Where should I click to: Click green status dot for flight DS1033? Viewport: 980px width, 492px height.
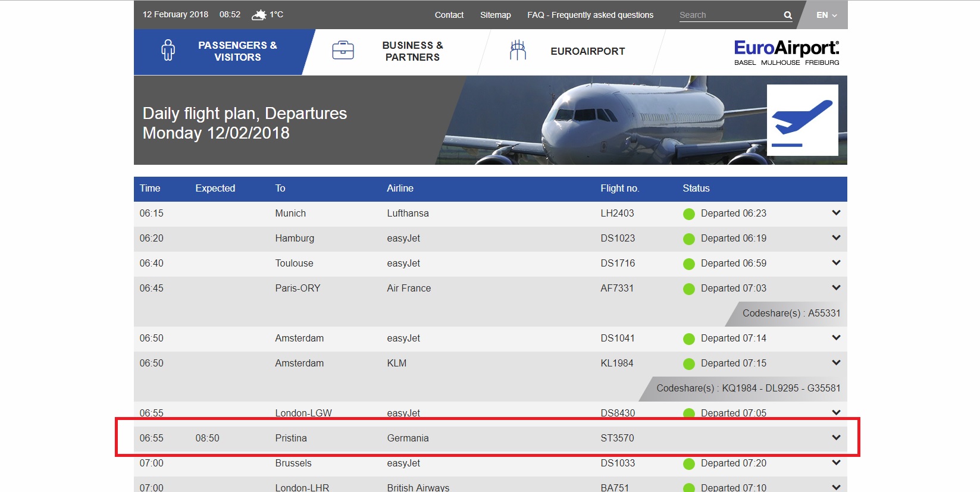coord(689,464)
